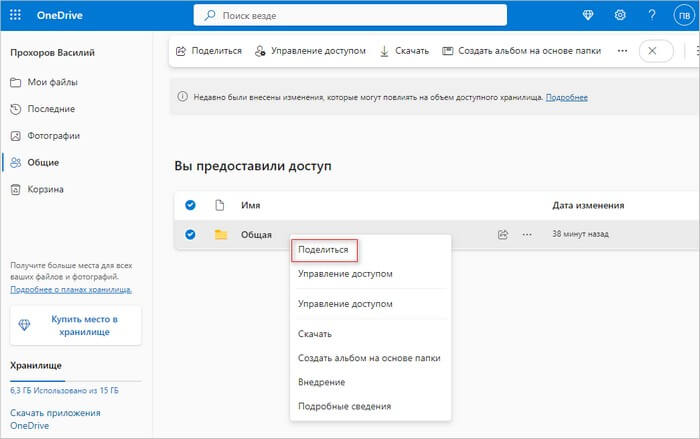Image resolution: width=700 pixels, height=439 pixels.
Task: Click 'Поделиться' in the top toolbar
Action: 209,51
